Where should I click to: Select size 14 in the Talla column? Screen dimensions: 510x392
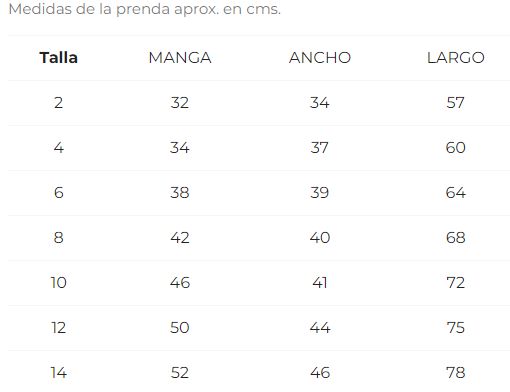59,373
